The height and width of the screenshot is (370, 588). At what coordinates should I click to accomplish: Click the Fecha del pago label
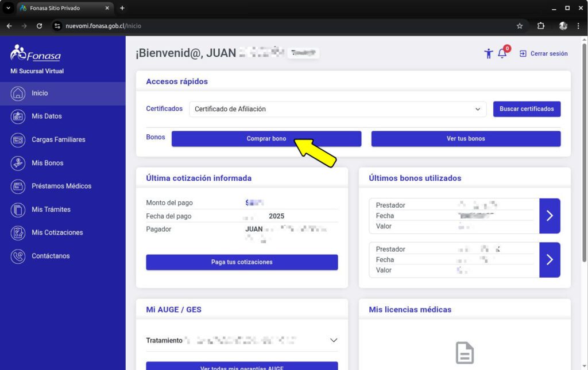168,216
